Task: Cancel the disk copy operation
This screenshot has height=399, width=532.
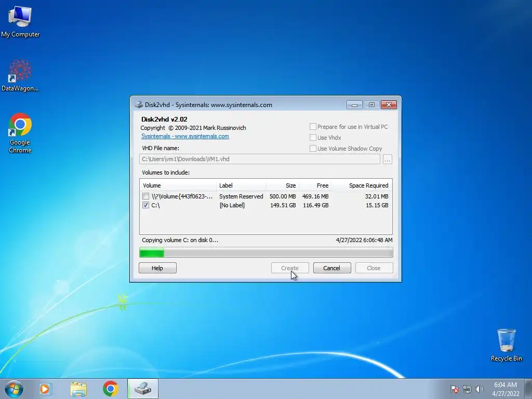Action: pos(332,268)
